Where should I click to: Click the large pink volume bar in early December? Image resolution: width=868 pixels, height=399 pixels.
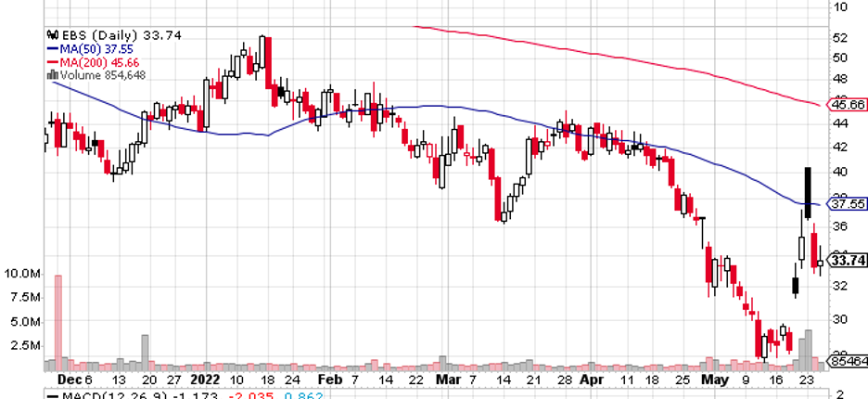click(x=57, y=315)
